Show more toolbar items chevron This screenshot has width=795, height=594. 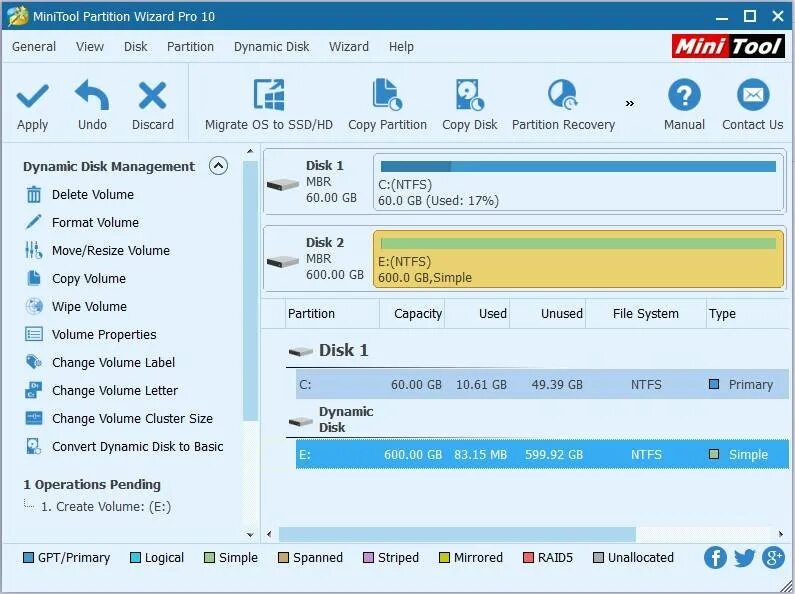point(629,103)
